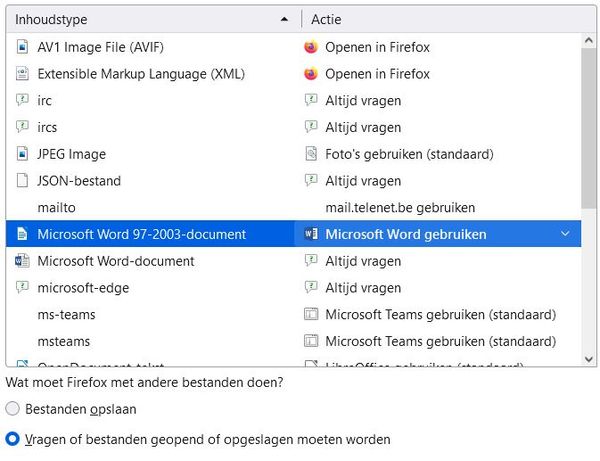Click the Actie column header

440,19
